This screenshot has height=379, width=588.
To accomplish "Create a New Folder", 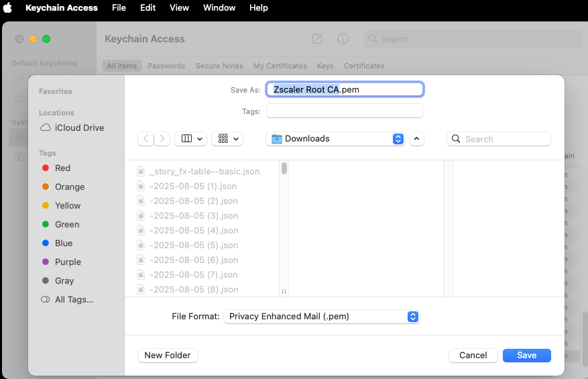I will [x=168, y=356].
